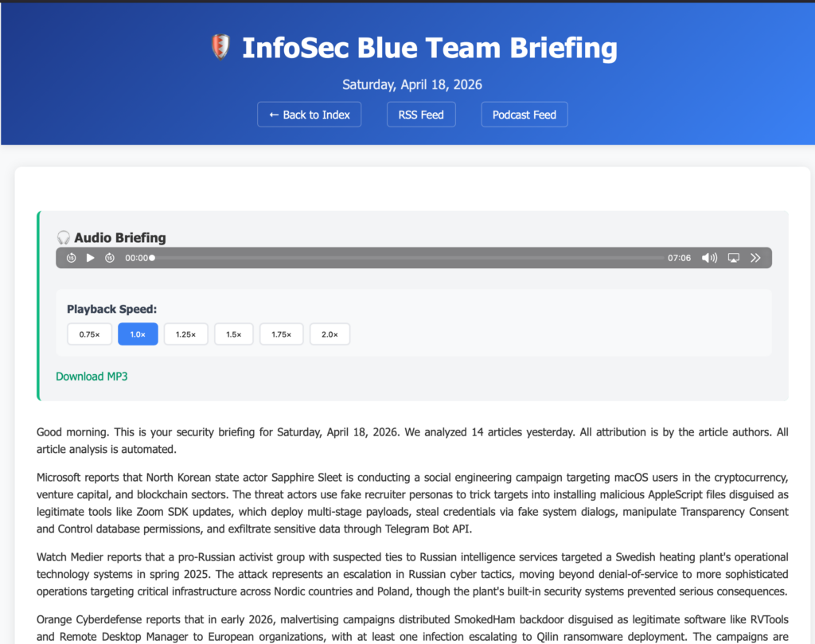Set playback speed to 1.75×

(281, 334)
